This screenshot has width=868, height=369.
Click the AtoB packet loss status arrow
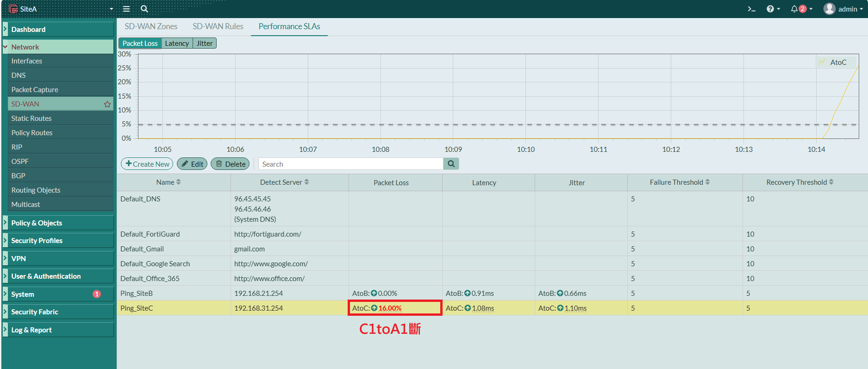point(374,293)
